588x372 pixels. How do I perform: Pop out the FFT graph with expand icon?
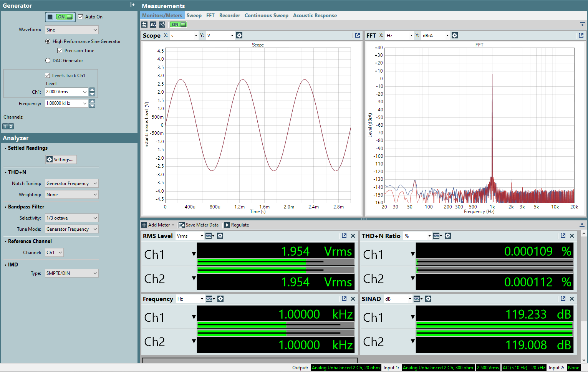coord(581,35)
